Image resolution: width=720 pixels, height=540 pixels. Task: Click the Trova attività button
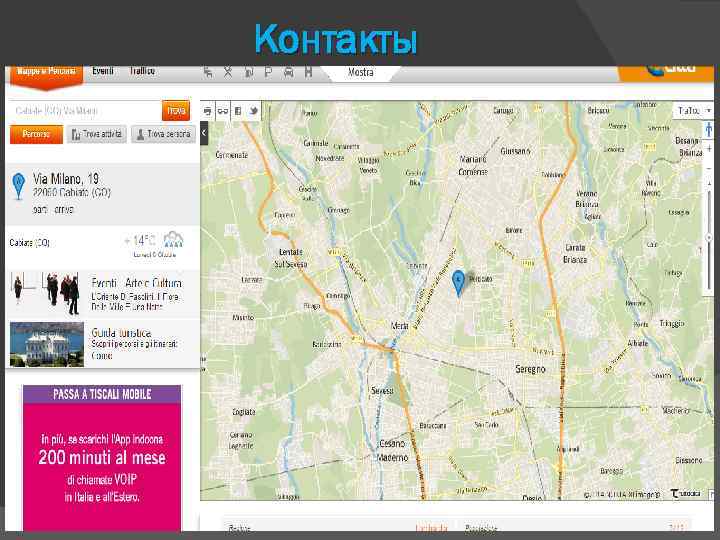point(97,134)
